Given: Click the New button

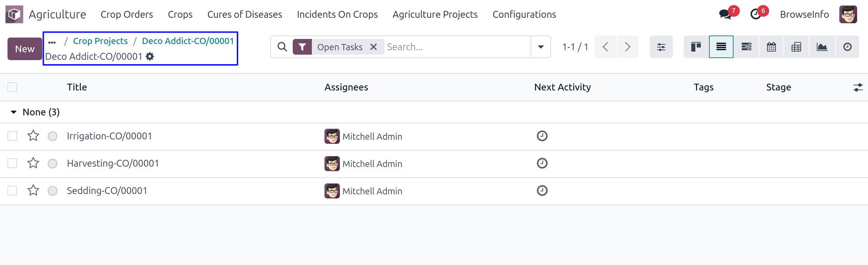Looking at the screenshot, I should tap(24, 49).
